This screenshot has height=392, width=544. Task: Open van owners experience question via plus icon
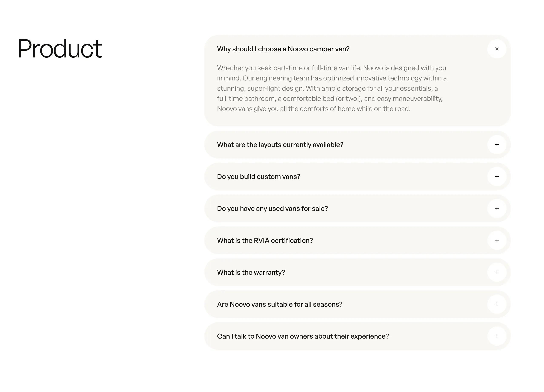pyautogui.click(x=497, y=336)
